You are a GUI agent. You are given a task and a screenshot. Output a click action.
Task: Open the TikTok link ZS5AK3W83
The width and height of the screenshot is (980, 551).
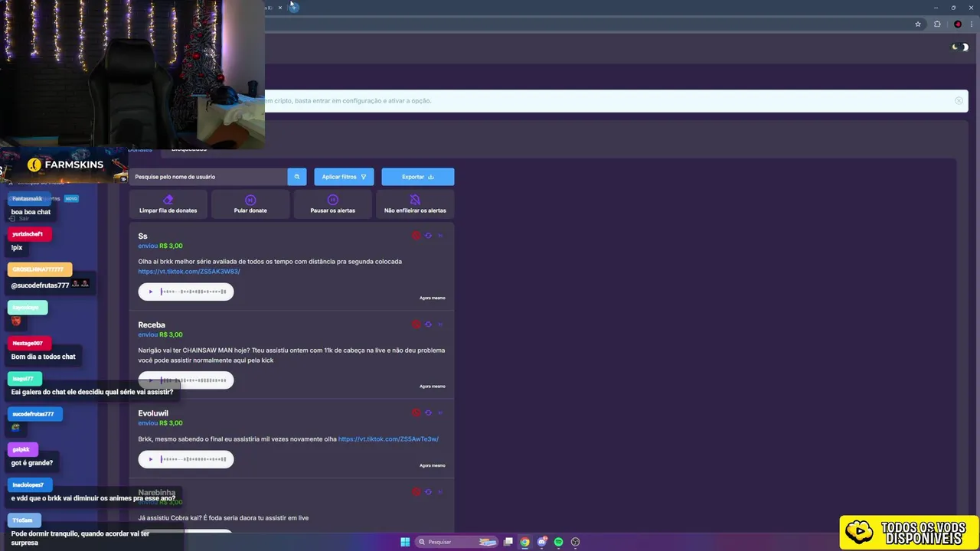click(x=189, y=272)
